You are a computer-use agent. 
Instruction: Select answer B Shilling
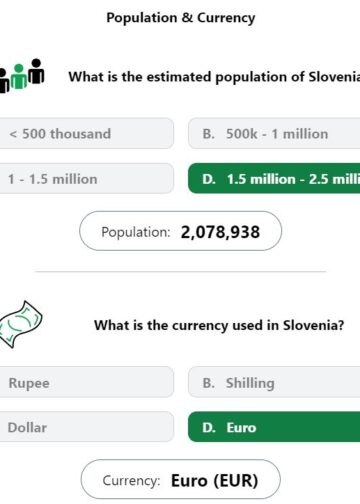[x=274, y=382]
